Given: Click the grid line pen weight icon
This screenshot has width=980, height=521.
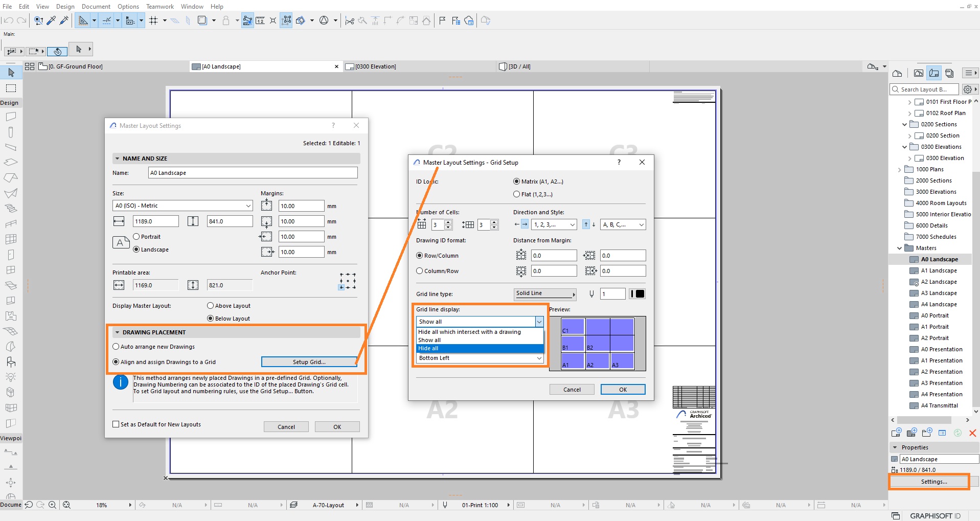Looking at the screenshot, I should click(x=591, y=293).
